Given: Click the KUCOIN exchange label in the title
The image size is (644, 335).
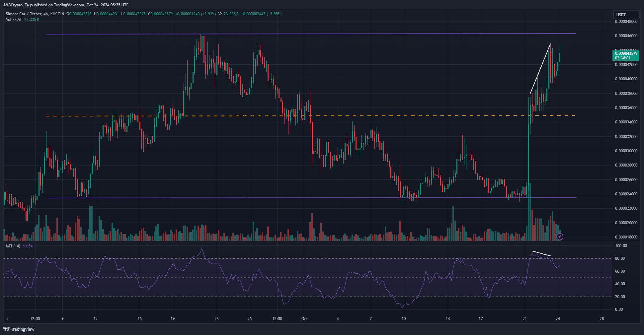Looking at the screenshot, I should (x=57, y=14).
